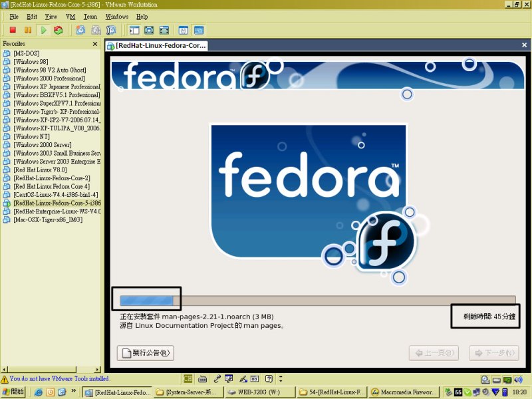532x399 pixels.
Task: Click the CH language indicator in IME bar
Action: point(188,378)
